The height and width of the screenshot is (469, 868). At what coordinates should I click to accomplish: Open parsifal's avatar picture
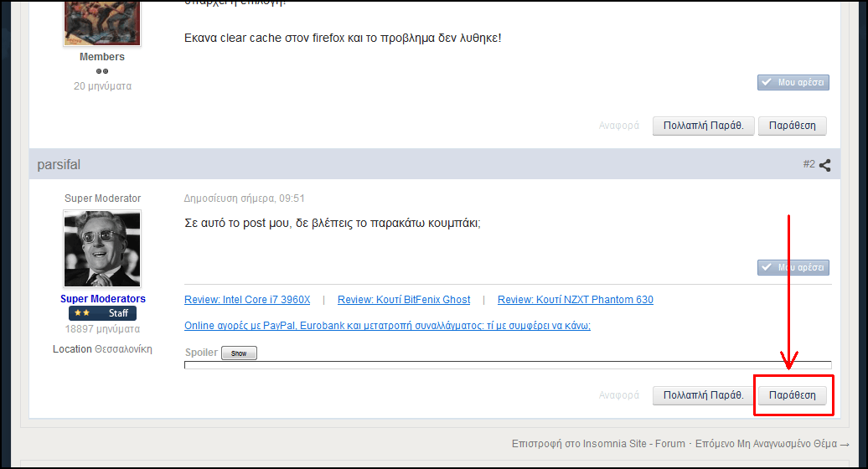point(102,249)
